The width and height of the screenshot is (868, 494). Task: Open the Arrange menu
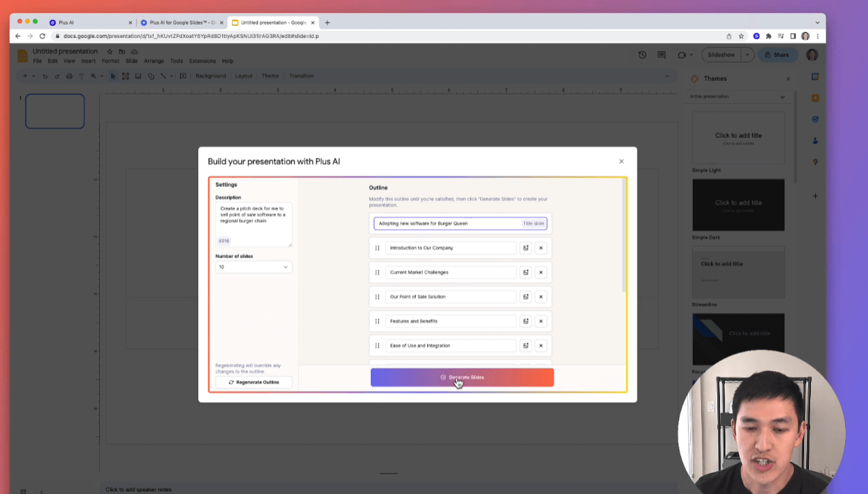[x=153, y=61]
